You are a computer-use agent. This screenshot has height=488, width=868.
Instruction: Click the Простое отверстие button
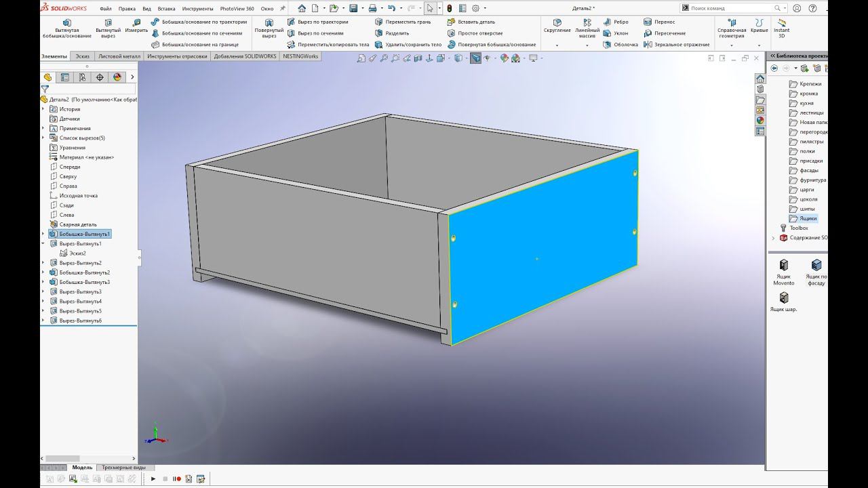[475, 33]
